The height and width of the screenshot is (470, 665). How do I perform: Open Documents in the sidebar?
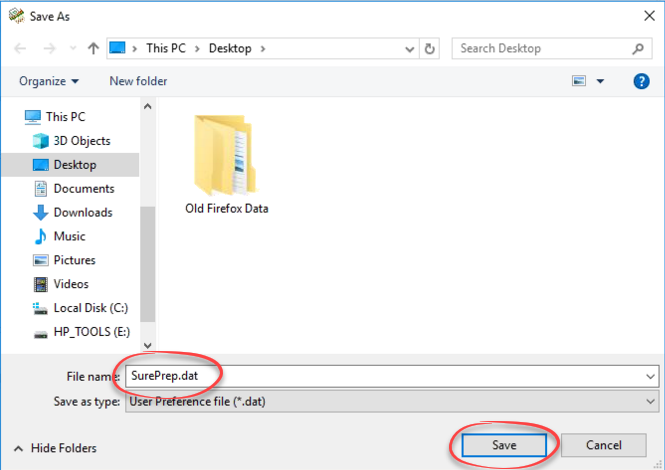tap(84, 189)
